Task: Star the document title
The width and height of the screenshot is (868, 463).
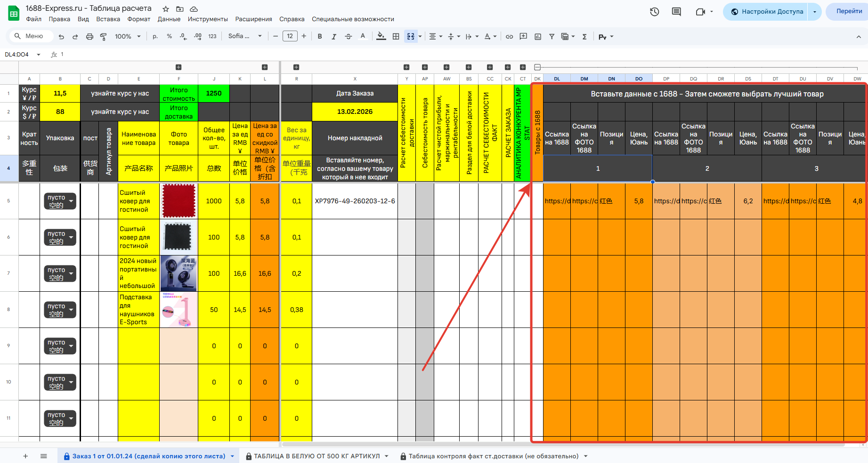Action: point(166,9)
